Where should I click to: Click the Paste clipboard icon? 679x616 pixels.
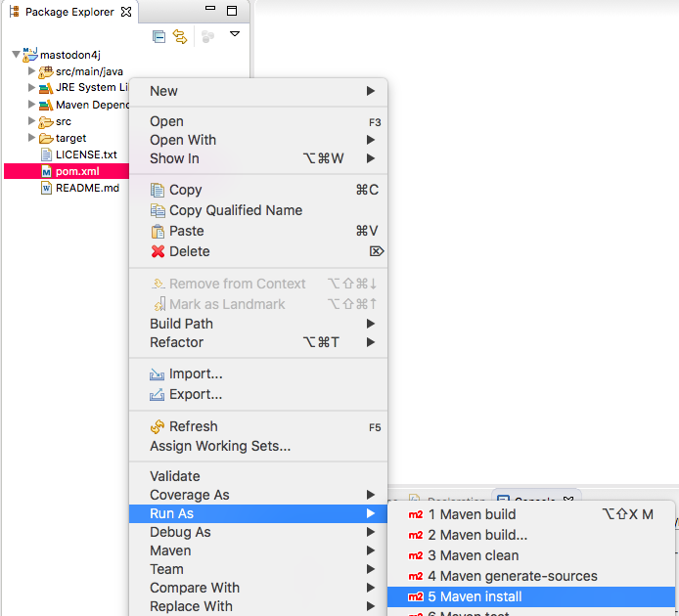pos(158,232)
